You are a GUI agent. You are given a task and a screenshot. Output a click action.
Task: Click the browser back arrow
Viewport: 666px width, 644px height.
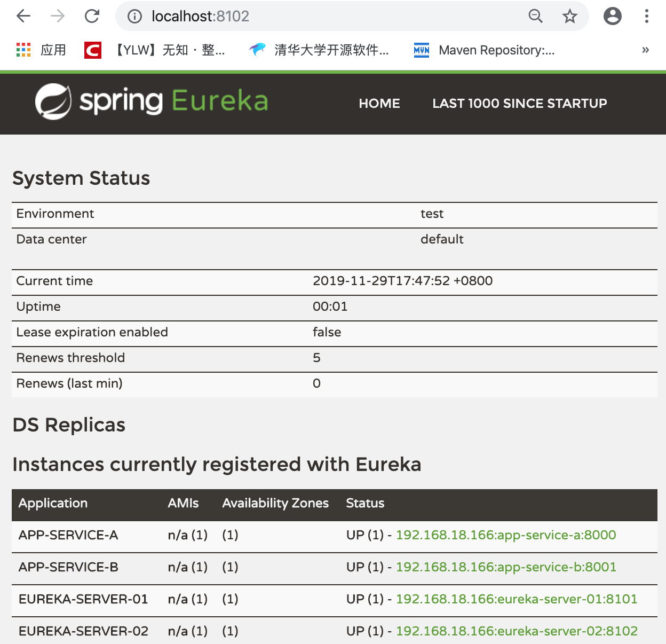pos(23,16)
